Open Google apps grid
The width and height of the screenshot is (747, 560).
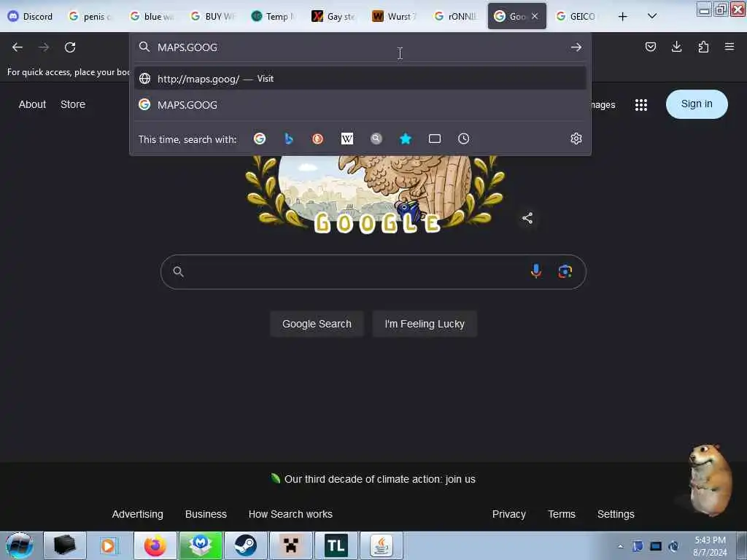(x=641, y=105)
